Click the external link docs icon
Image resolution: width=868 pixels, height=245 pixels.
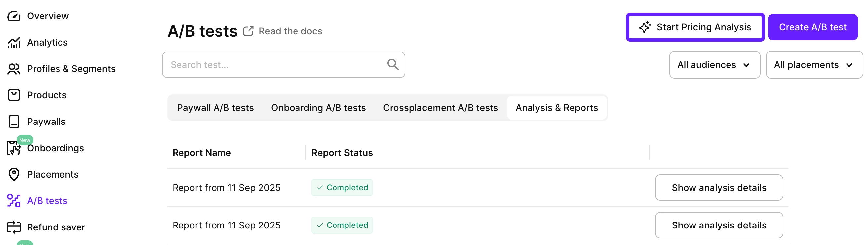click(248, 31)
